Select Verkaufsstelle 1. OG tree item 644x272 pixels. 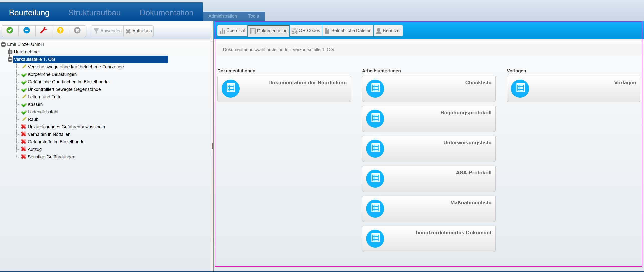click(x=91, y=59)
